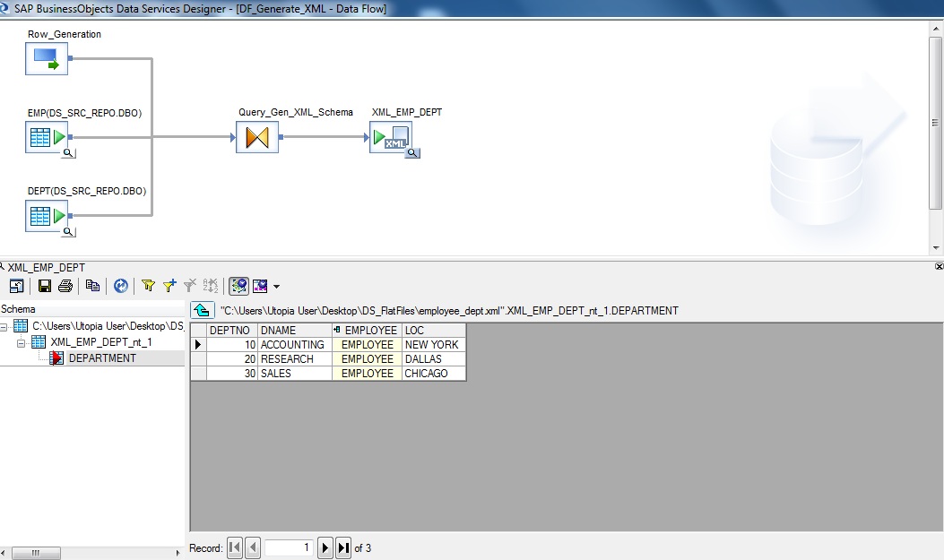
Task: Click the remove sort icon
Action: tap(211, 286)
